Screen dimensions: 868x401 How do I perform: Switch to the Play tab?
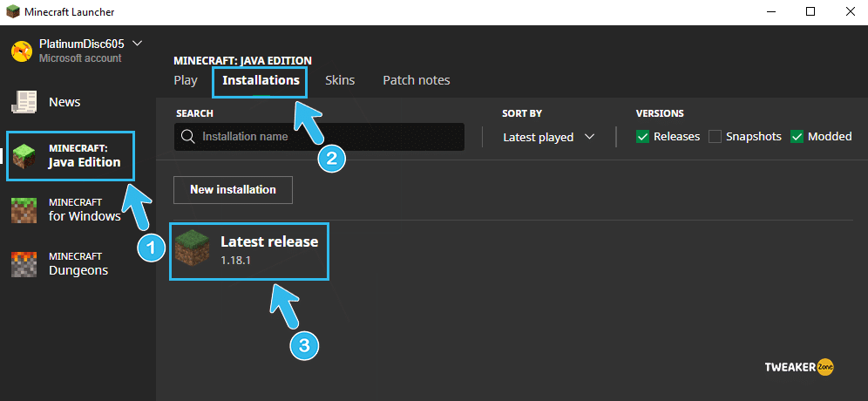186,80
